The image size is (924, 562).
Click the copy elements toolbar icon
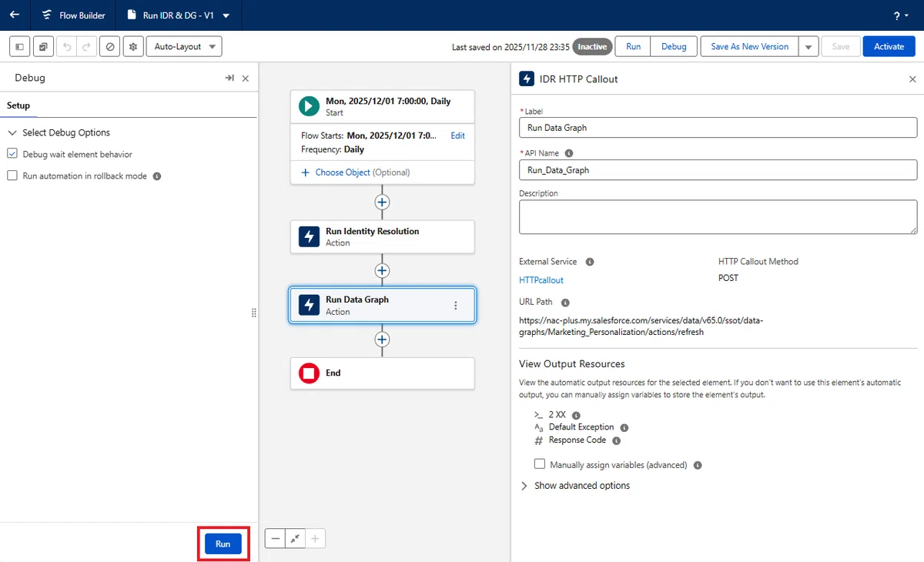[43, 47]
